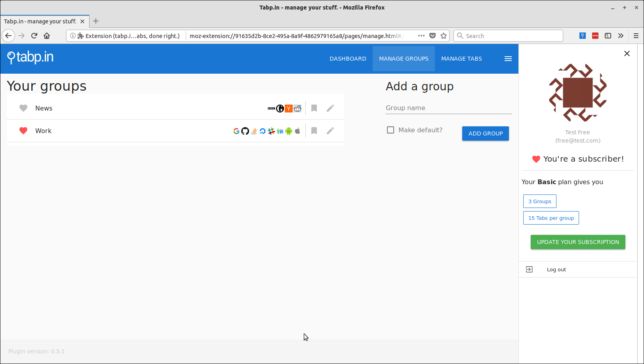Screen dimensions: 644x364
Task: Click the Android favicon in Work group
Action: 289,131
